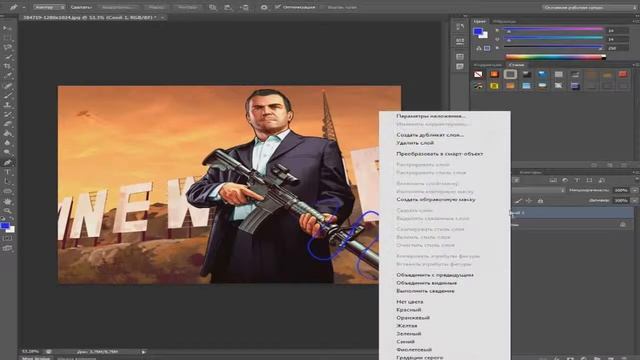Viewport: 640px width, 360px height.
Task: Open the layer fill slider dropdown
Action: 635,200
